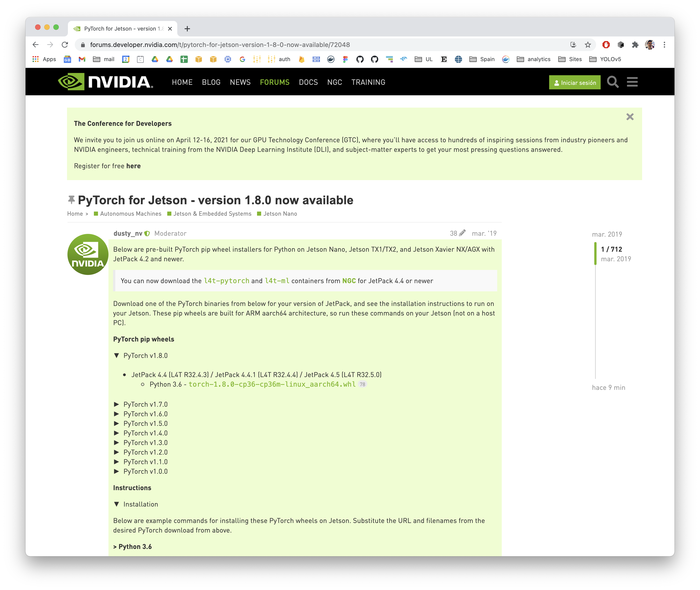
Task: Bookmark this page with the star icon
Action: 588,44
